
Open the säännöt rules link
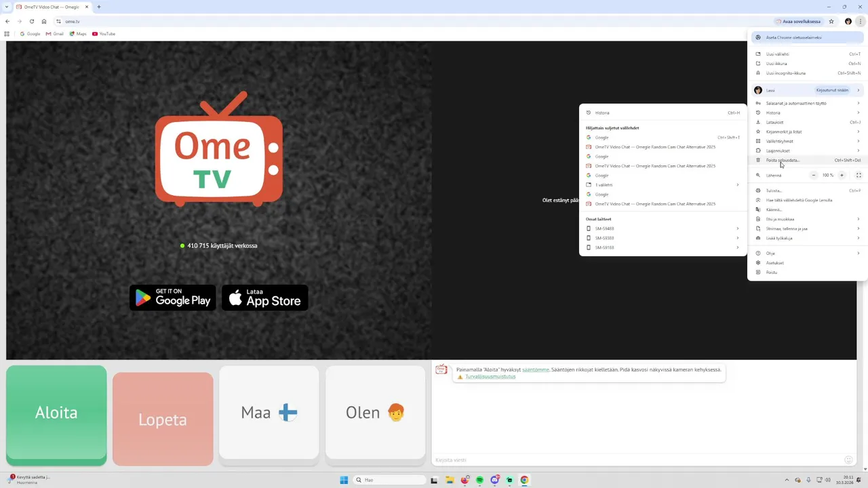(536, 369)
